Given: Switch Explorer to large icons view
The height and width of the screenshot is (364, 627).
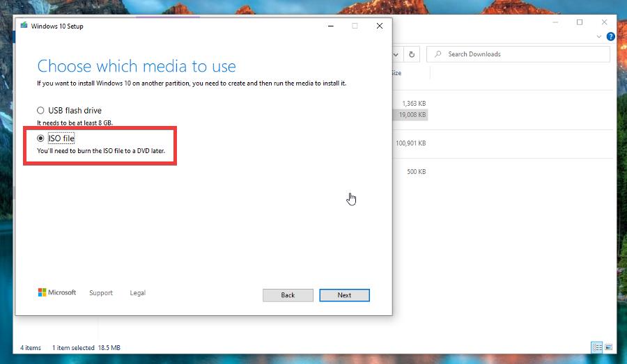Looking at the screenshot, I should click(x=608, y=347).
